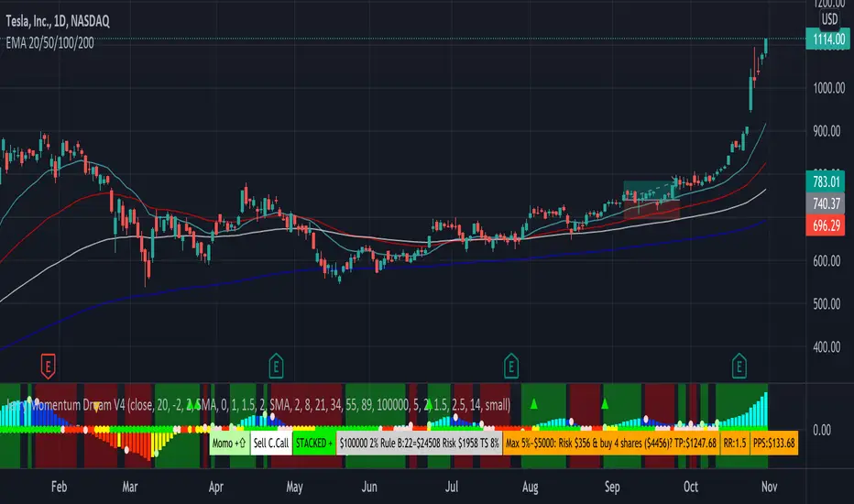The width and height of the screenshot is (854, 504).
Task: Click the Max 5%-$5000 orange label
Action: (611, 443)
